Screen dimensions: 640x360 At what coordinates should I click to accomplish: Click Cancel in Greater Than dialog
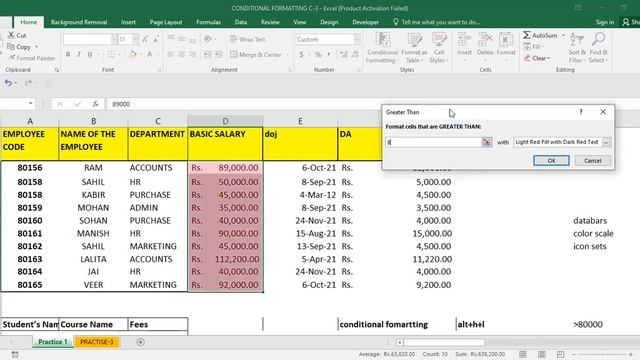(593, 160)
